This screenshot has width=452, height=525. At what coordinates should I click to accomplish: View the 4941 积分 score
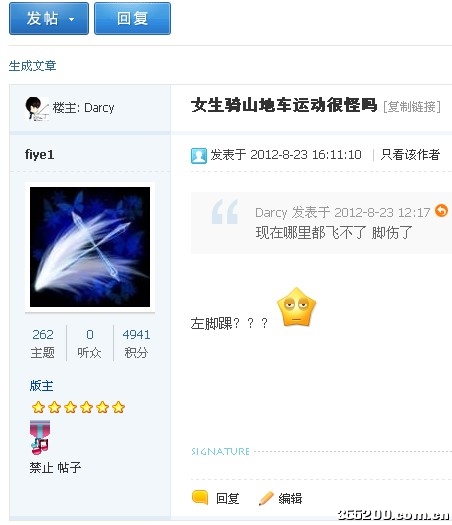136,343
